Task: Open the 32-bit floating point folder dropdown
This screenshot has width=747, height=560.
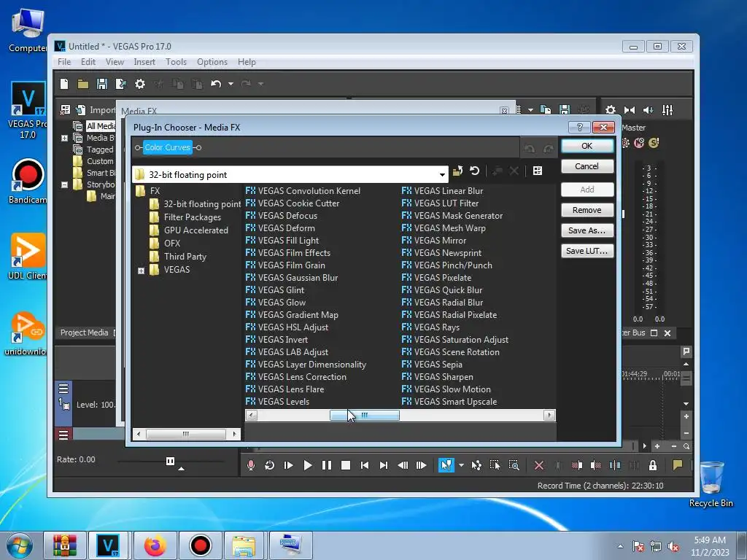Action: tap(442, 175)
